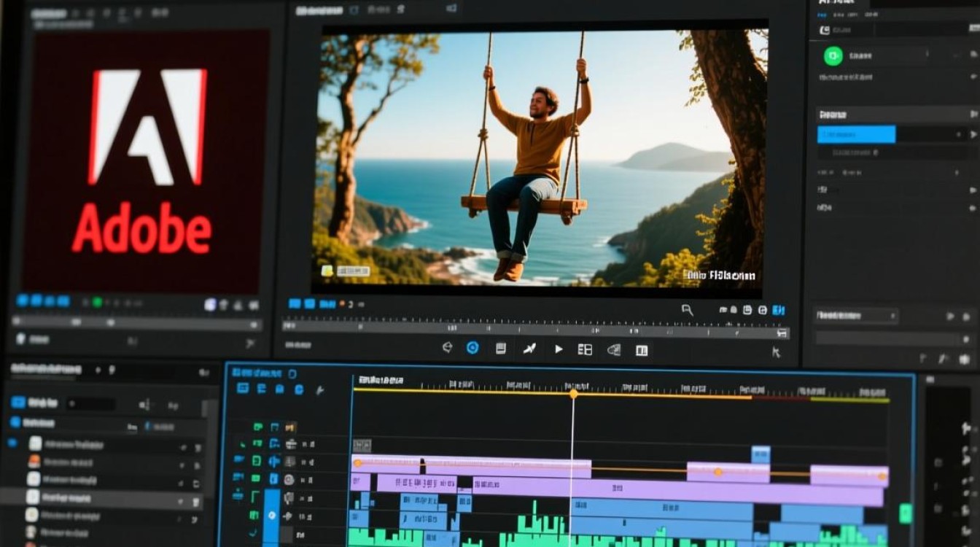
Task: Click the square icon right of the blue circle
Action: (501, 349)
